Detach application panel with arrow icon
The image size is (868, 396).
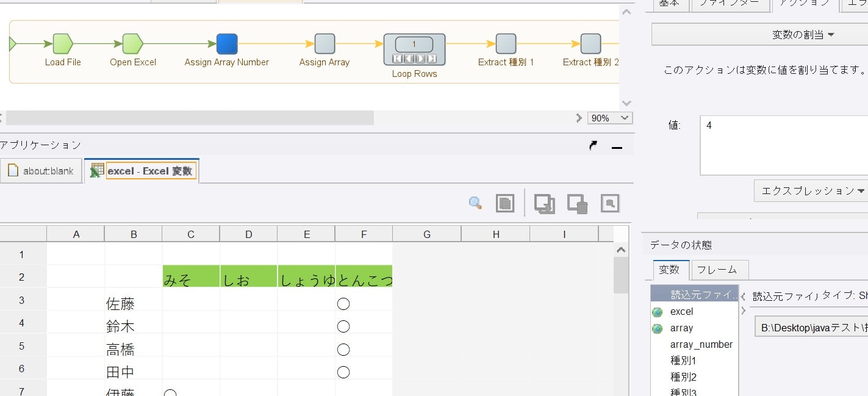point(593,145)
